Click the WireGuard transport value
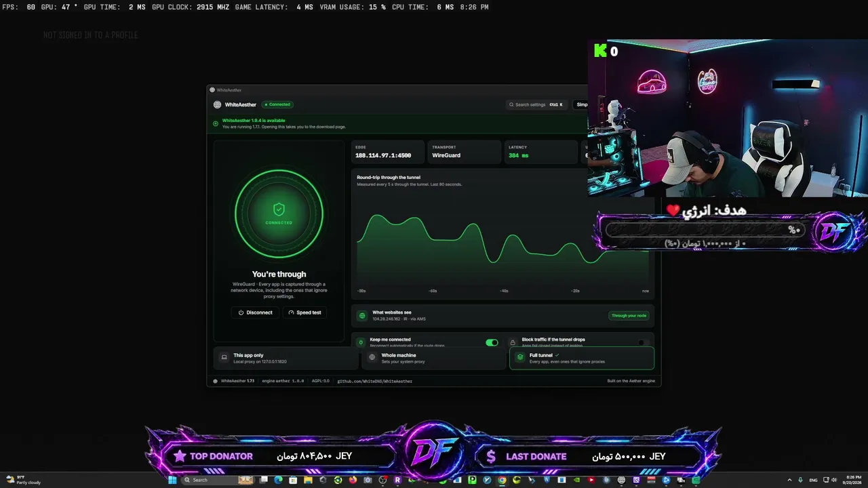The height and width of the screenshot is (488, 868). (x=446, y=155)
